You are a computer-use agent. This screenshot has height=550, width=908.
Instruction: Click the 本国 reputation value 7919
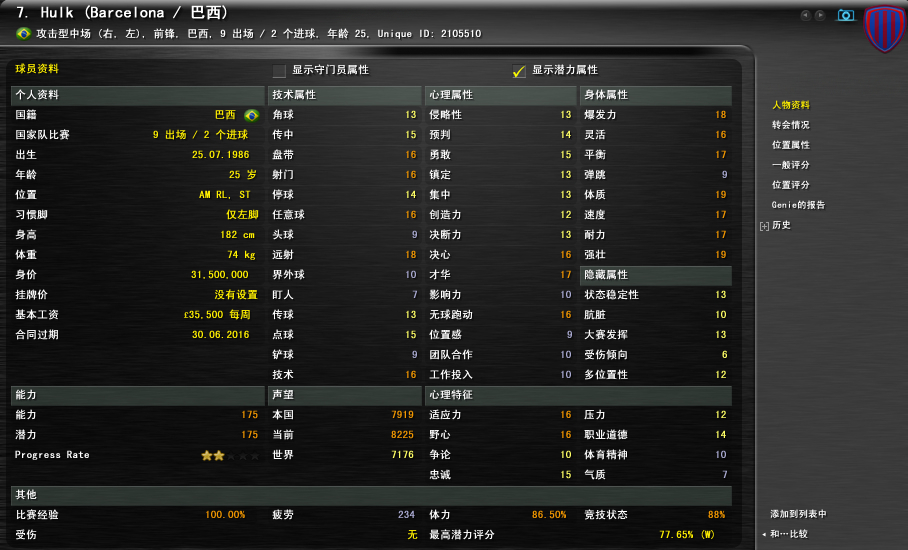tap(402, 415)
